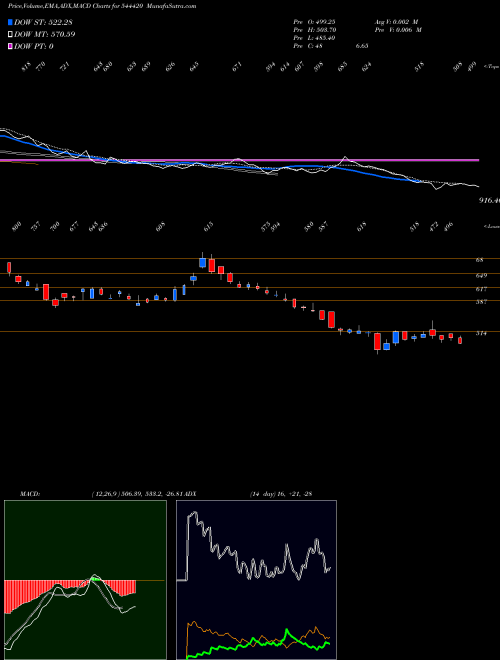The height and width of the screenshot is (660, 500).
Task: Select the 'DOW ST: 522.28' legend label
Action: (x=44, y=22)
